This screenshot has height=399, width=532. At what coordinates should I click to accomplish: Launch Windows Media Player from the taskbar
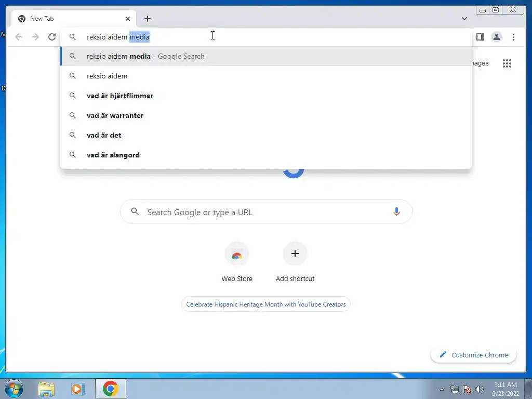coord(78,389)
